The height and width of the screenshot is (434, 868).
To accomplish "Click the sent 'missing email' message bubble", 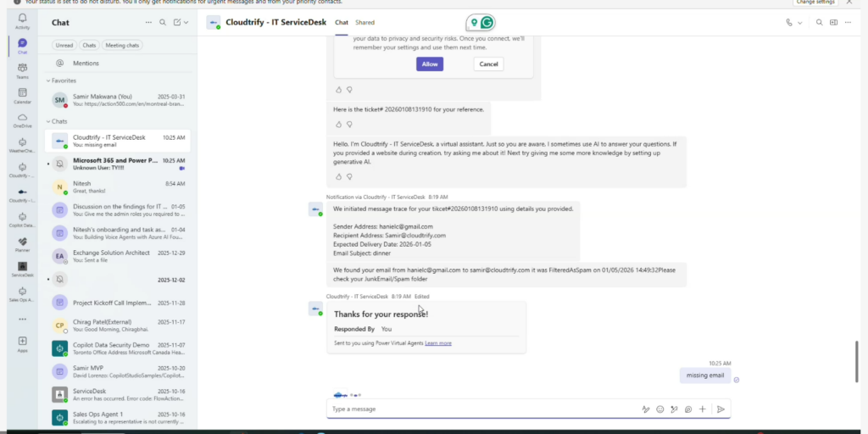I will (x=704, y=376).
